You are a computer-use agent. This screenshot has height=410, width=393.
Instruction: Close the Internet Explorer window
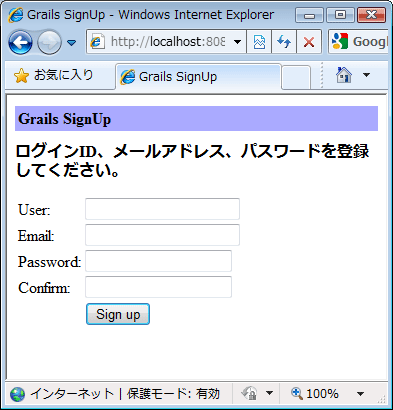pos(371,15)
